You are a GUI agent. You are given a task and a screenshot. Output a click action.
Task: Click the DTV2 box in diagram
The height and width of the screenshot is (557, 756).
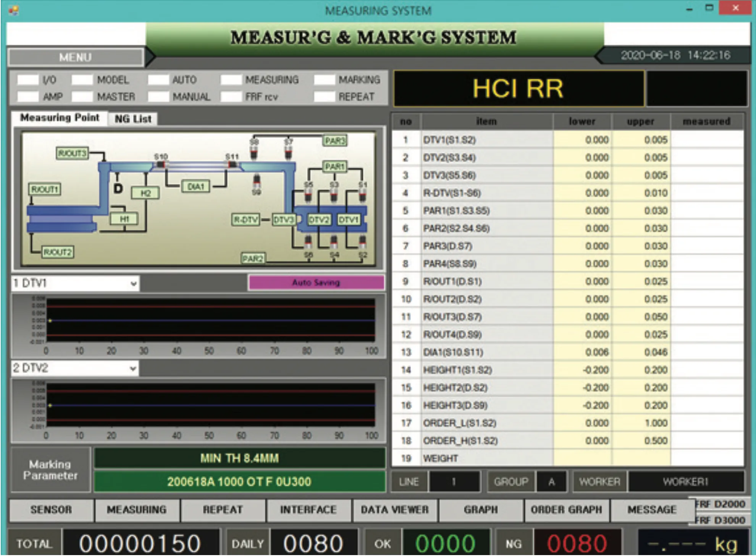click(x=319, y=220)
